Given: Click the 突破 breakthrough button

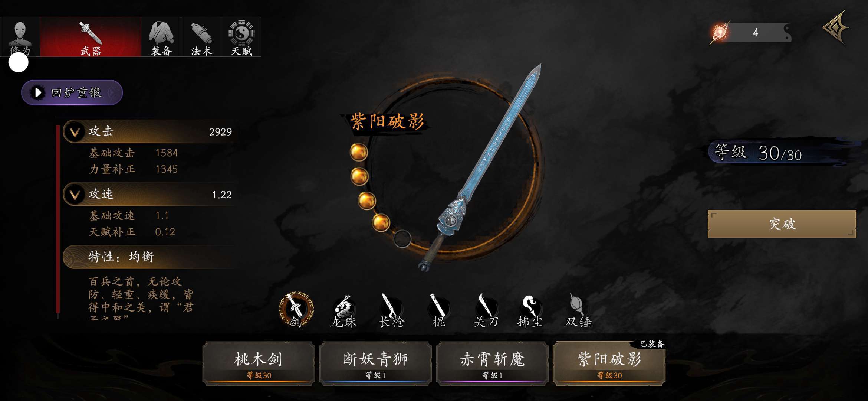Looking at the screenshot, I should (782, 224).
